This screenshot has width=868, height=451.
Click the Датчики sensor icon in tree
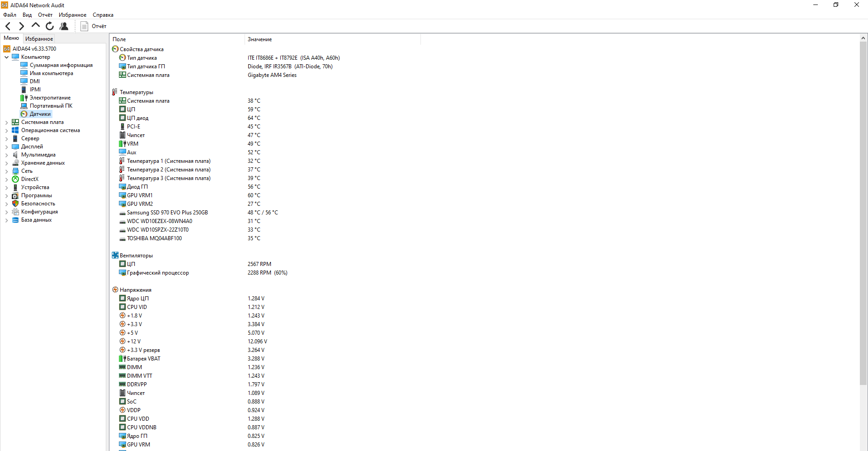click(x=24, y=114)
